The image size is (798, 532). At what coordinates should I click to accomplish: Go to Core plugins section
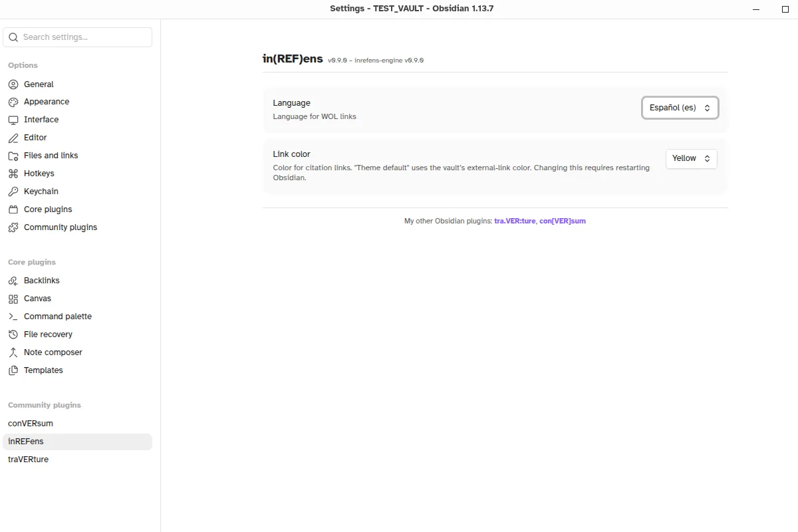click(77, 210)
